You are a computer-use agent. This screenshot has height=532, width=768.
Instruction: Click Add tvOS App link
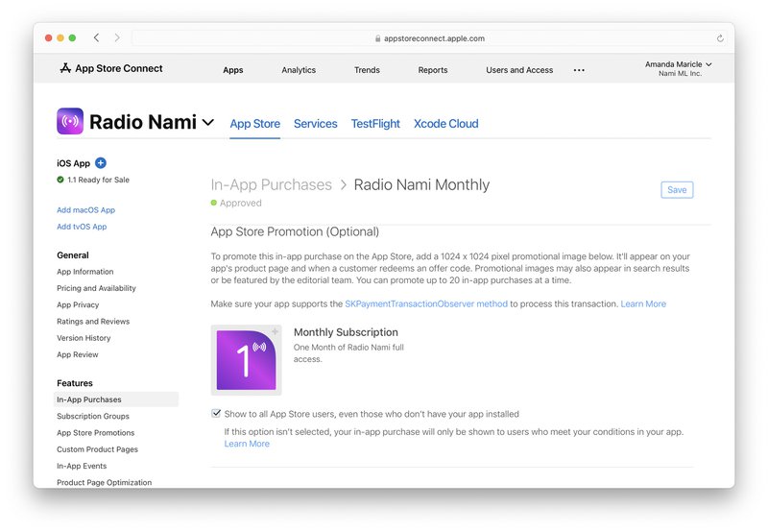tap(82, 227)
